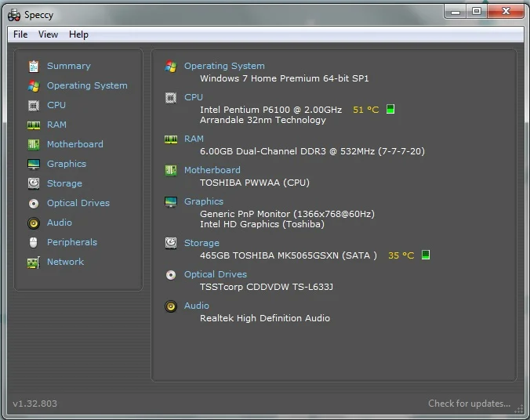Select the CPU sidebar entry
The width and height of the screenshot is (530, 420).
[56, 105]
